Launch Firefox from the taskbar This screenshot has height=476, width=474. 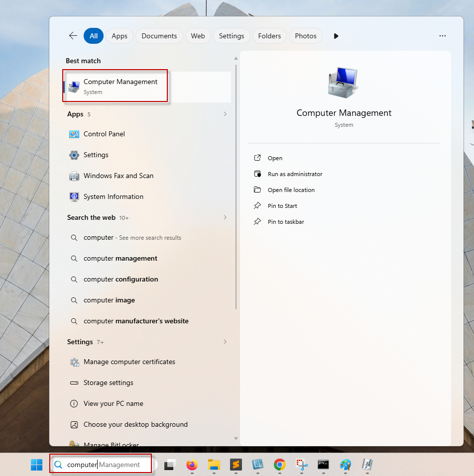(x=192, y=465)
